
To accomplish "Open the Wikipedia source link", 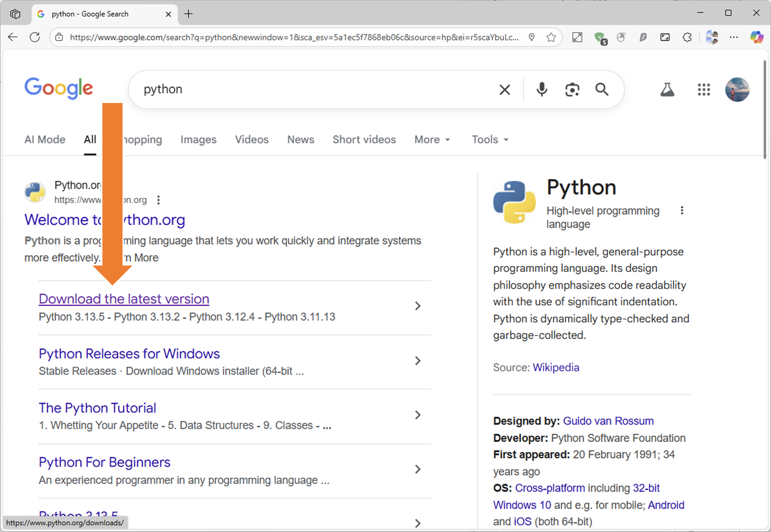I will pos(556,368).
